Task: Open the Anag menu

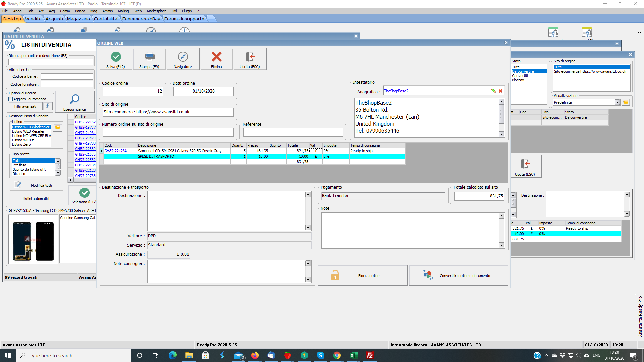Action: [x=17, y=11]
